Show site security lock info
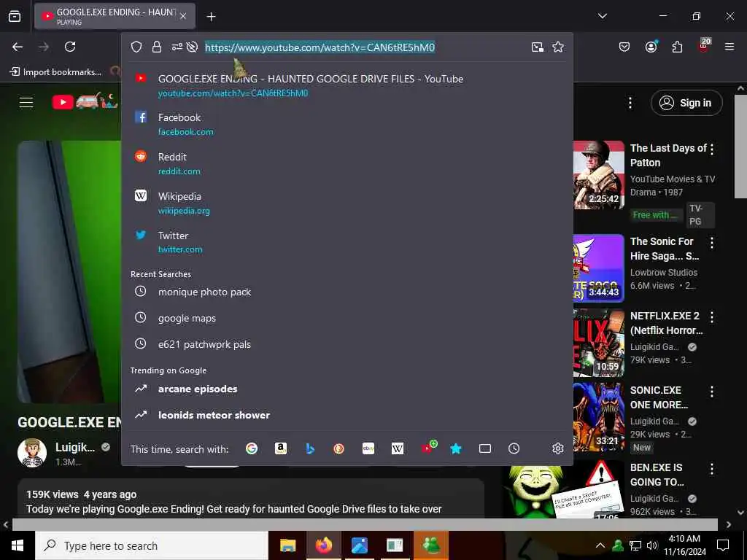Image resolution: width=747 pixels, height=560 pixels. [157, 47]
